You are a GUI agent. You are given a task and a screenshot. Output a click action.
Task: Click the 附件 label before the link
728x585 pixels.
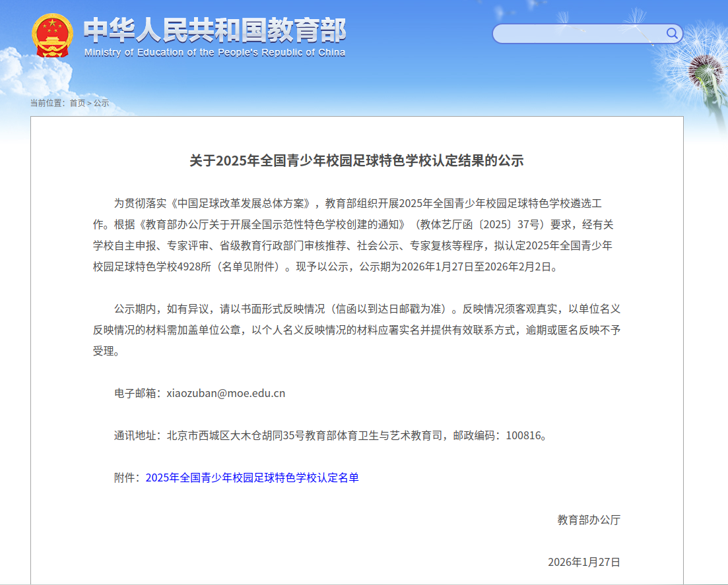pos(128,477)
